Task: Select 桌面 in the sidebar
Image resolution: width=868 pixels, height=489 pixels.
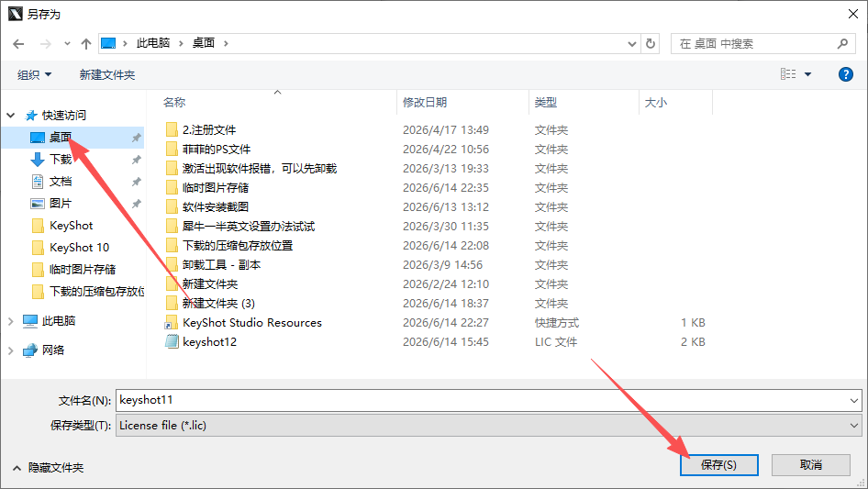Action: [x=61, y=138]
